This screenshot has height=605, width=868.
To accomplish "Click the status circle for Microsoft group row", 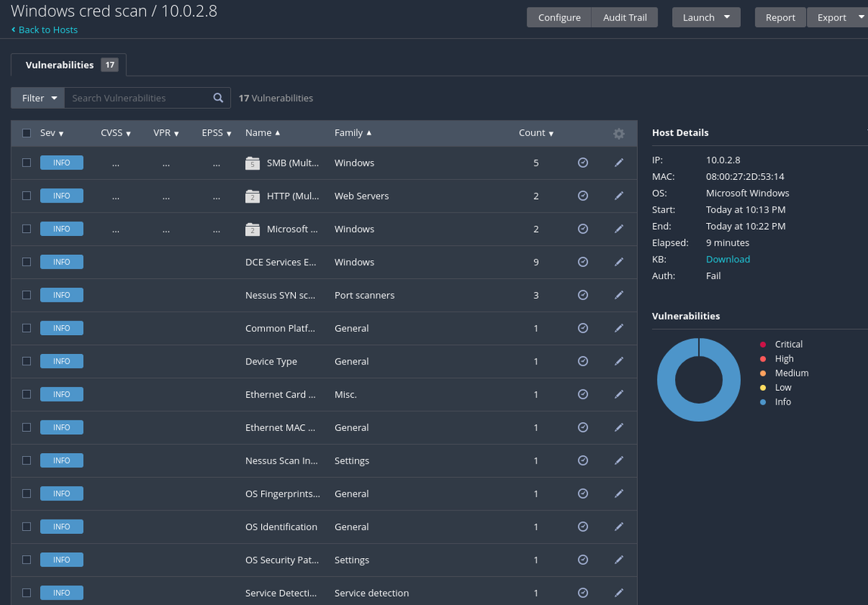I will (583, 229).
